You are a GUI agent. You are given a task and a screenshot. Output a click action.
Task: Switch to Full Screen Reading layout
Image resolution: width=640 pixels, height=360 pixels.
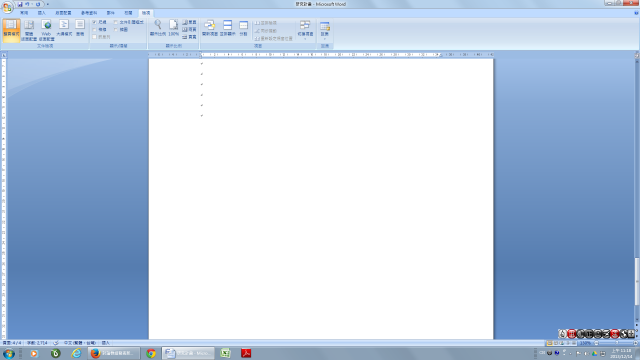29,30
